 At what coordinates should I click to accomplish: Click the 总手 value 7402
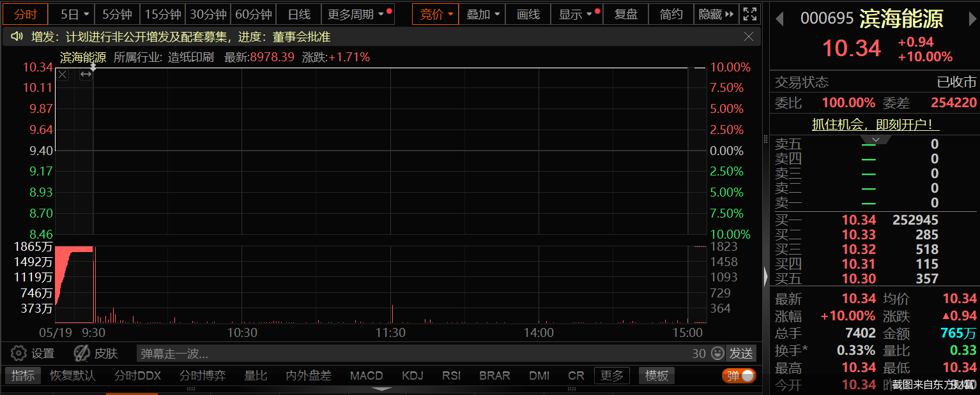[860, 333]
